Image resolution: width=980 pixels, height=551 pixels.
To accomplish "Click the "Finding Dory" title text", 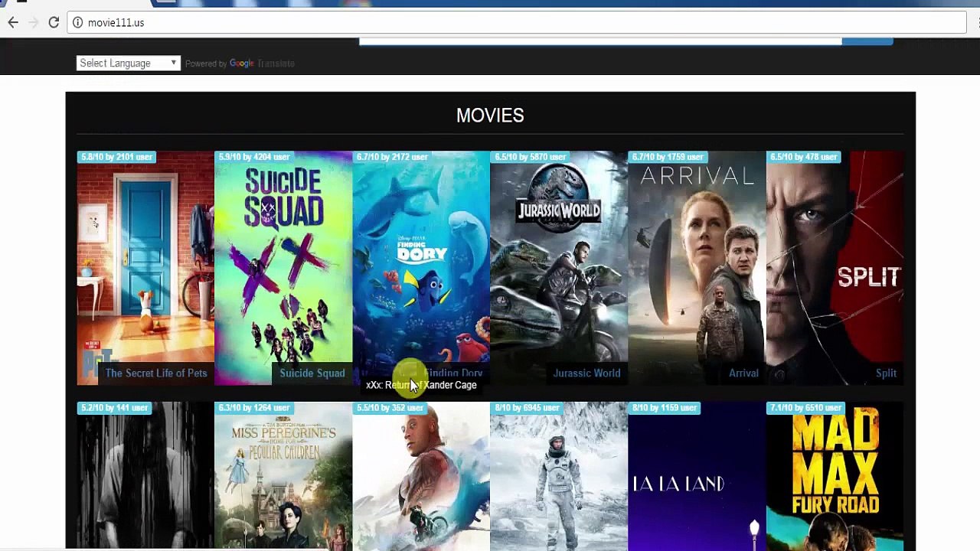I will pyautogui.click(x=453, y=373).
